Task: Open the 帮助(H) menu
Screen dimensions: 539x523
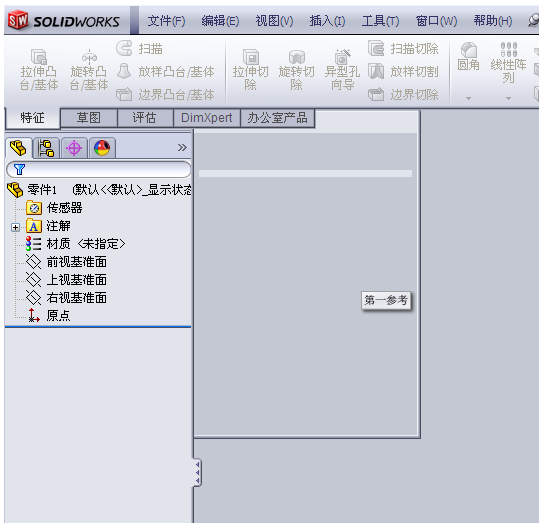Action: [493, 21]
